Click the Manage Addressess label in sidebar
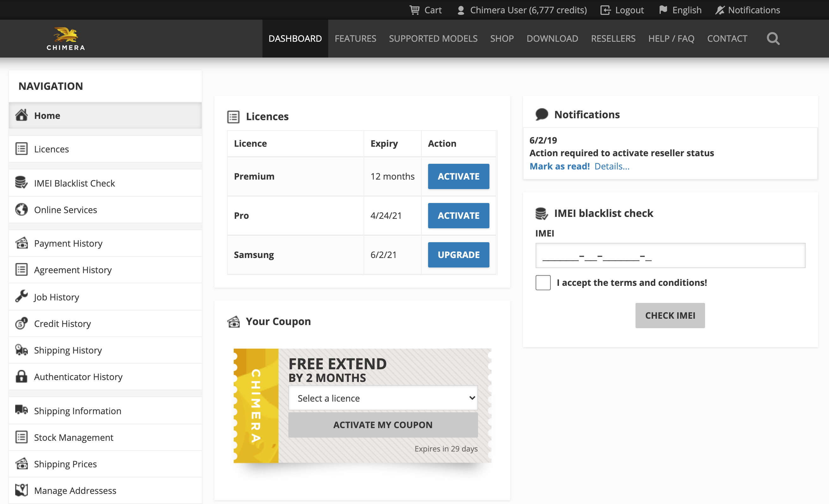 click(x=75, y=490)
